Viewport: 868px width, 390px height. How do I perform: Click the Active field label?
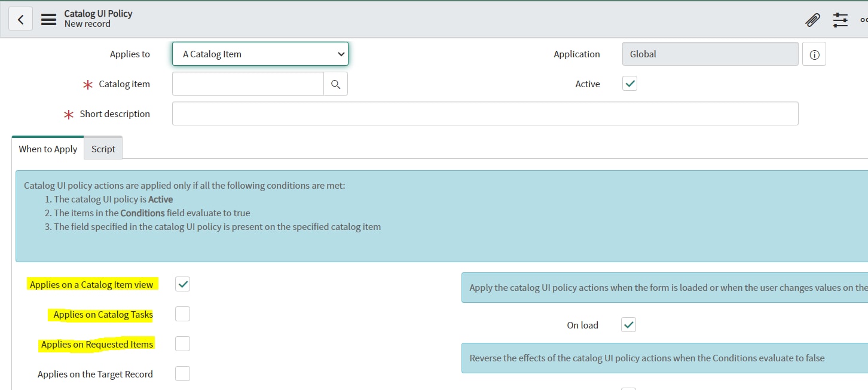click(x=588, y=84)
